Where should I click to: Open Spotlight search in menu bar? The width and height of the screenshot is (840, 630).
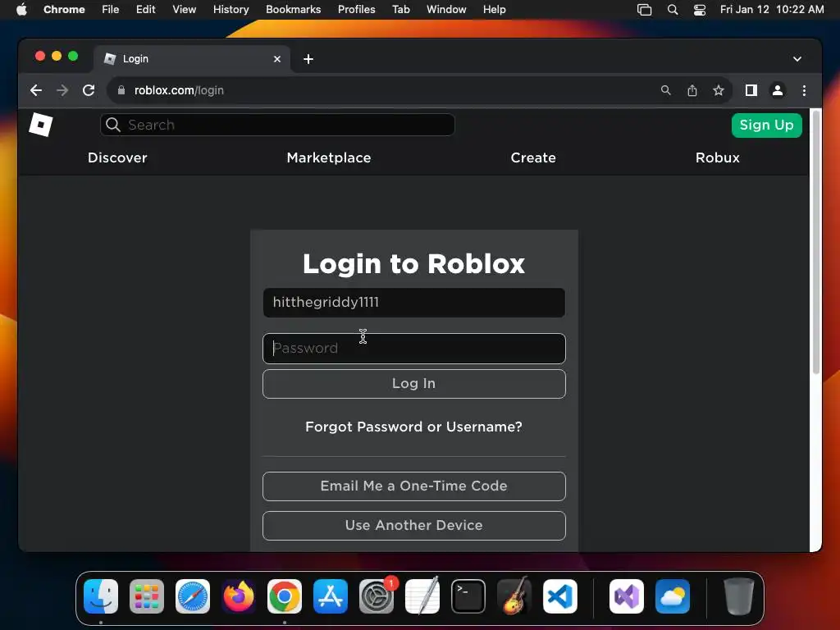(673, 10)
